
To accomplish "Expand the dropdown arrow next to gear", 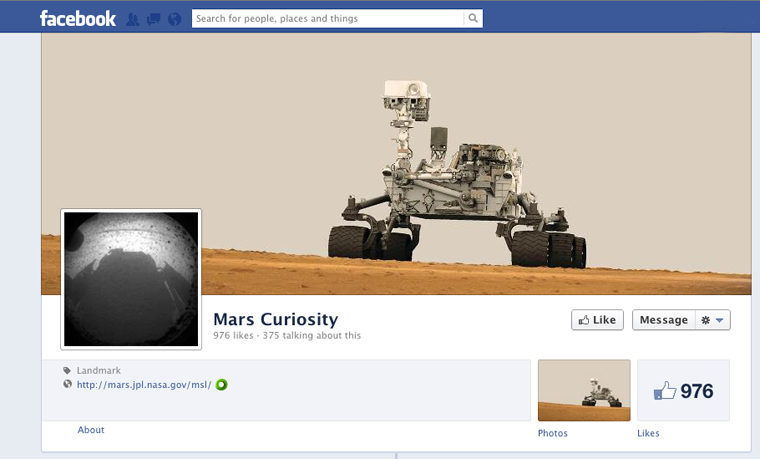I will click(x=720, y=320).
